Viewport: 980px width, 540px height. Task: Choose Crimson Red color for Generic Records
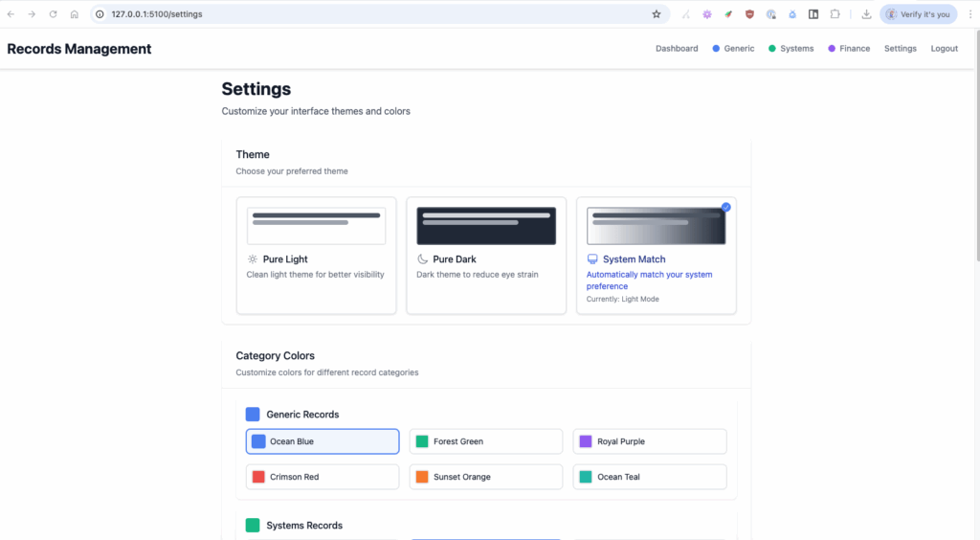pos(323,477)
